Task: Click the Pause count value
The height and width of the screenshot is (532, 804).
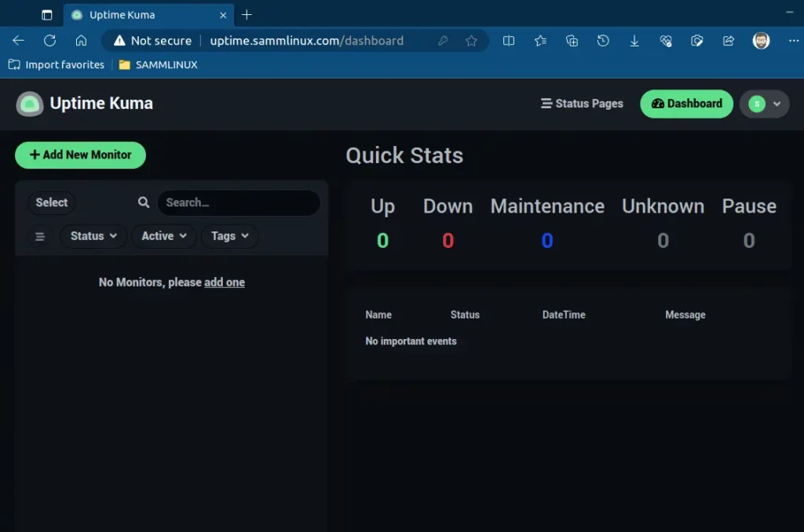Action: 749,240
